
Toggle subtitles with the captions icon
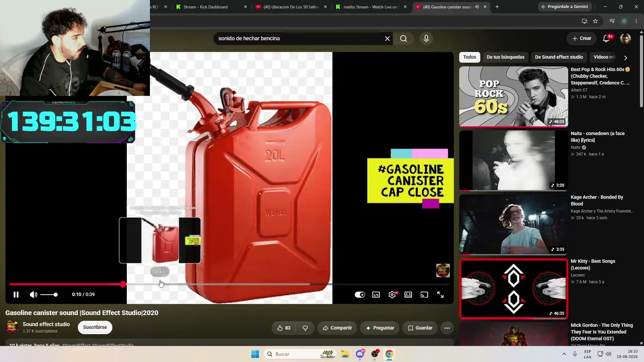pyautogui.click(x=376, y=295)
